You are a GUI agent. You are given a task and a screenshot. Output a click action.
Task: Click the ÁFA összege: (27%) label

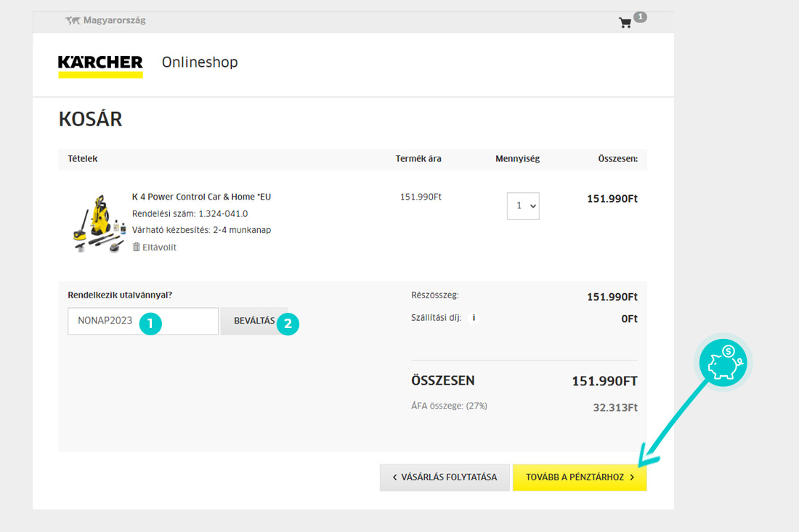(x=449, y=406)
